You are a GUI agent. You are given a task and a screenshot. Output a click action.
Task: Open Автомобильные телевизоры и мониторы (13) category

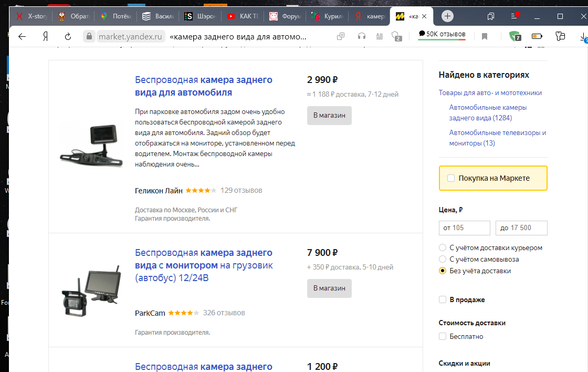(498, 138)
